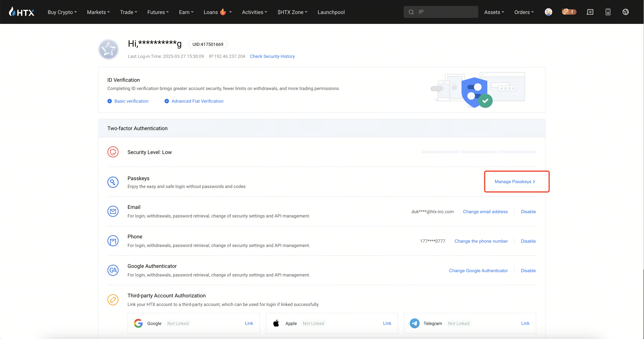Click the app download icon in header
The width and height of the screenshot is (644, 339).
pyautogui.click(x=608, y=12)
